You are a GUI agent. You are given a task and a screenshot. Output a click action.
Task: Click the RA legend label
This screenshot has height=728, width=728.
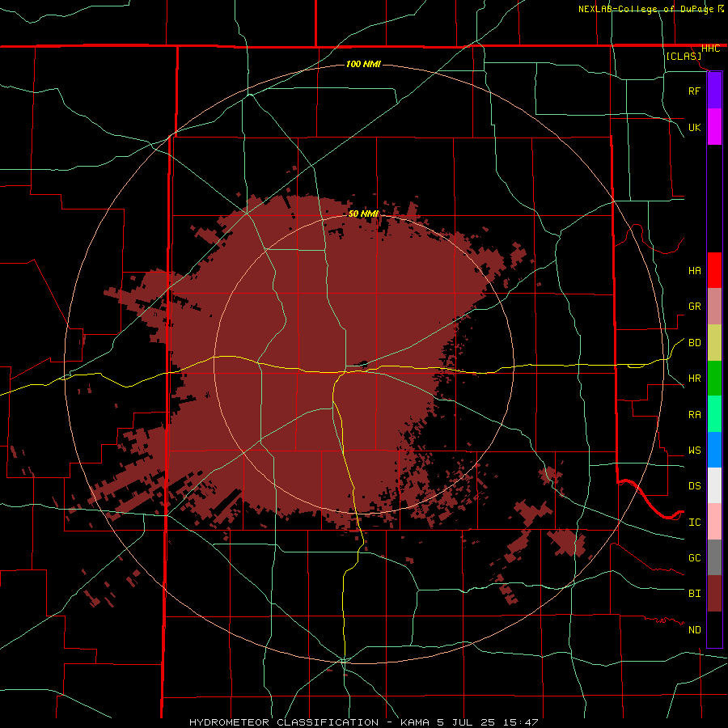tap(694, 415)
